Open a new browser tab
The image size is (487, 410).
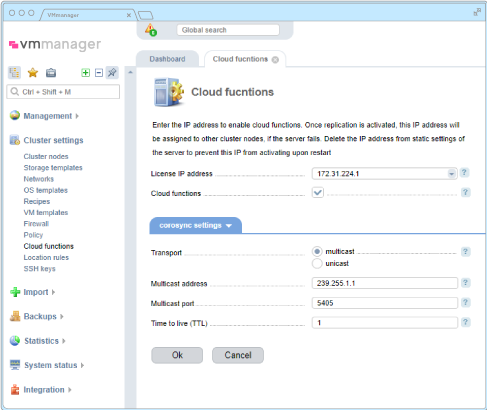coord(145,15)
